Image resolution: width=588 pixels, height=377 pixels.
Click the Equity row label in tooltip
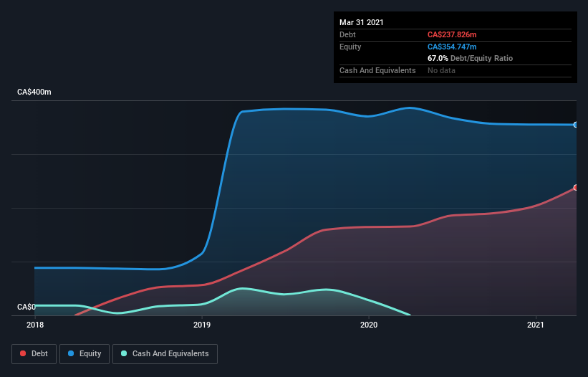(x=350, y=47)
